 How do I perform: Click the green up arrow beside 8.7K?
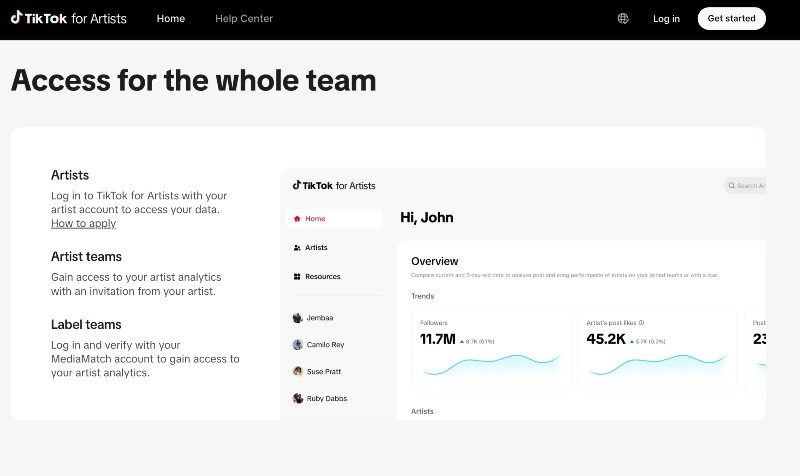(x=462, y=341)
